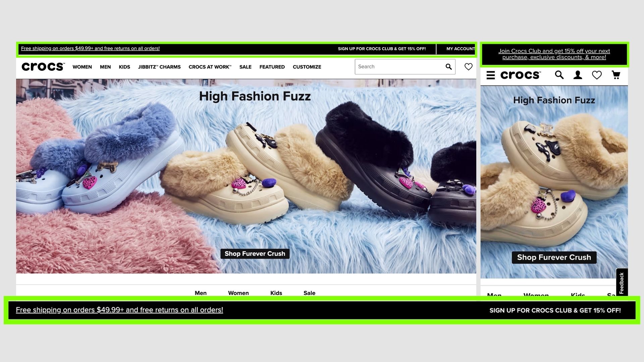Open the CROCS AT WORK navigation menu
This screenshot has height=362, width=644.
(x=210, y=67)
